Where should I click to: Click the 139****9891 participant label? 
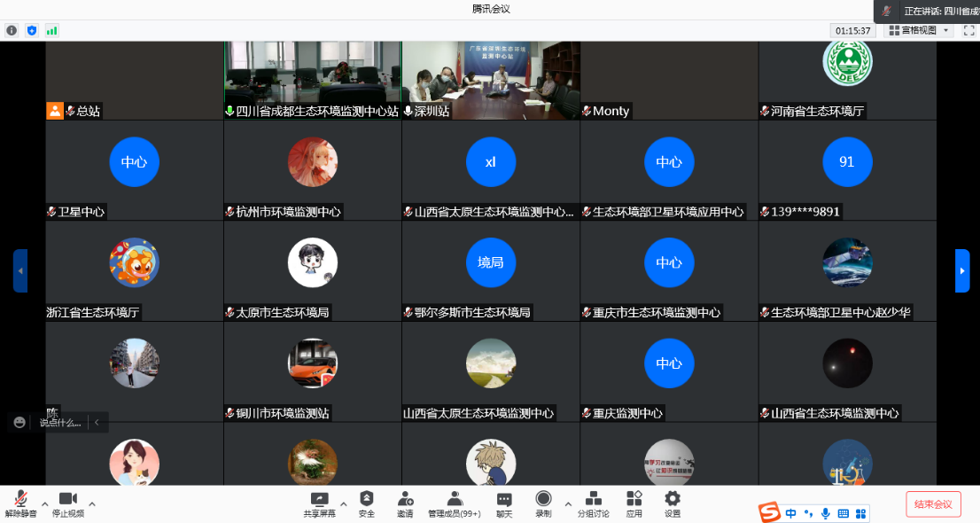(805, 212)
